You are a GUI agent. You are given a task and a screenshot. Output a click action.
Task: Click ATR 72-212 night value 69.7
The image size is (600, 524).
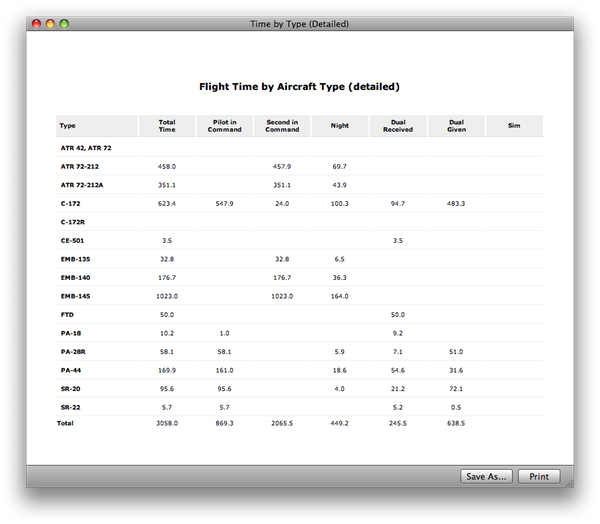coord(339,167)
